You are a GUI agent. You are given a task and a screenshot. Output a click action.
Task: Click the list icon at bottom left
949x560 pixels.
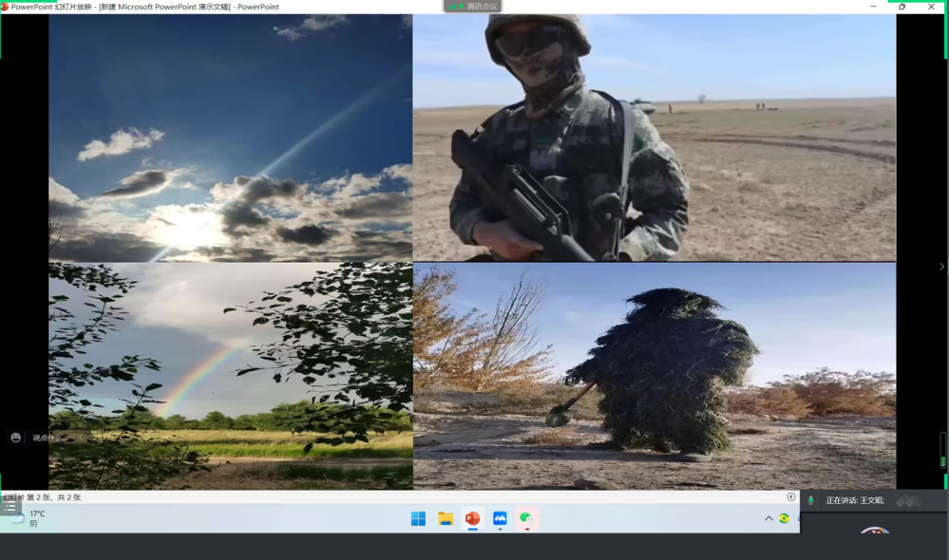pos(10,507)
